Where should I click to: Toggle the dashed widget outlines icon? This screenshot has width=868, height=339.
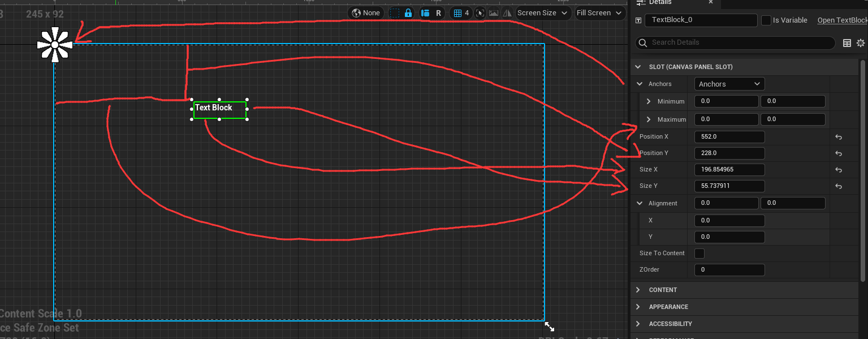tap(395, 13)
